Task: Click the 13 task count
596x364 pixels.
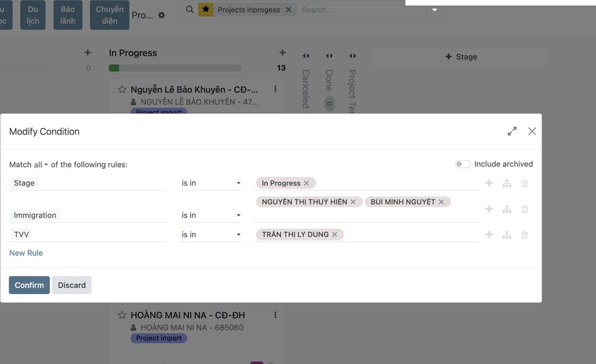Action: point(281,67)
